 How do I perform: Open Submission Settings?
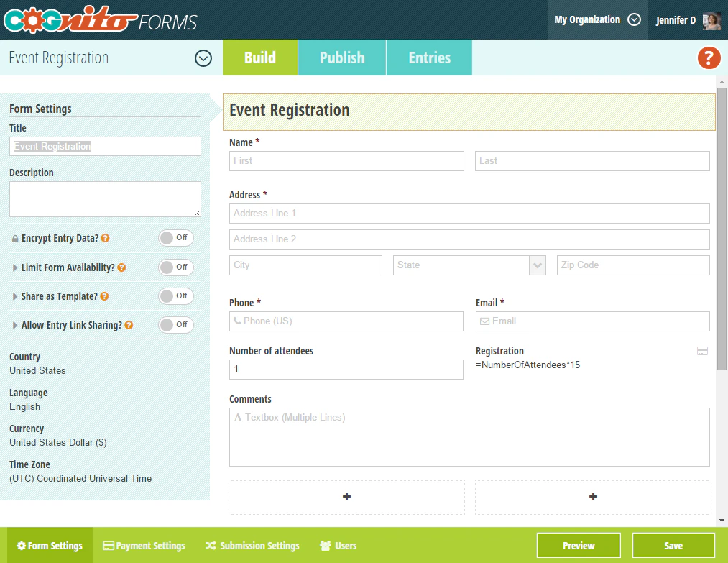[252, 545]
